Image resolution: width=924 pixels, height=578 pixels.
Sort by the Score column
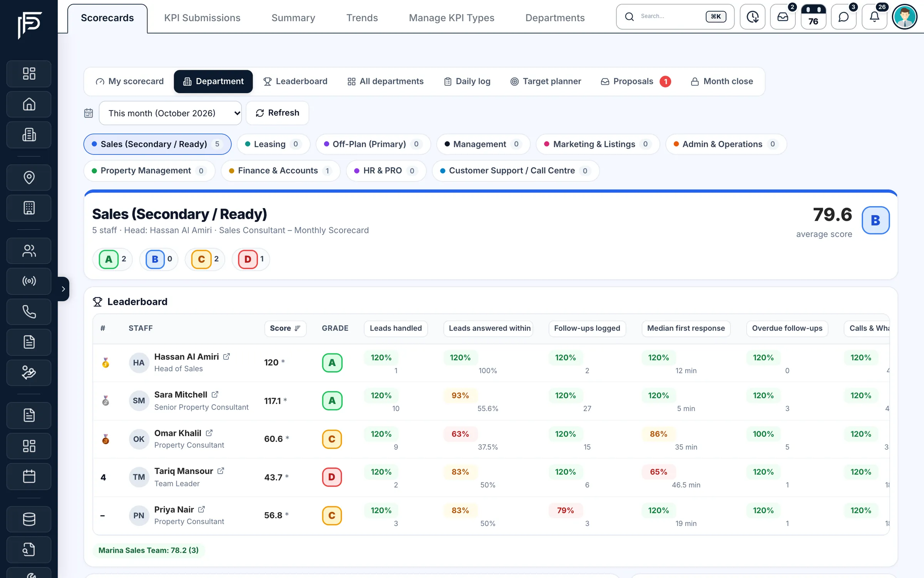point(285,328)
